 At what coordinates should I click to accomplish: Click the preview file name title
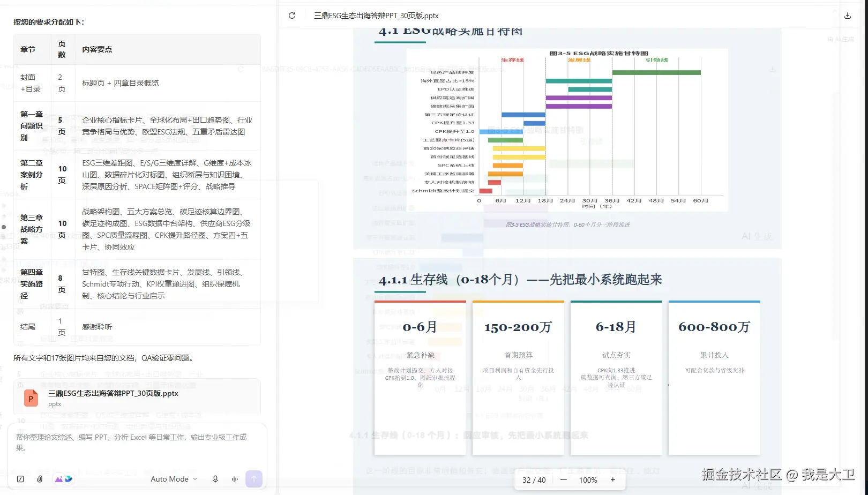[x=376, y=16]
